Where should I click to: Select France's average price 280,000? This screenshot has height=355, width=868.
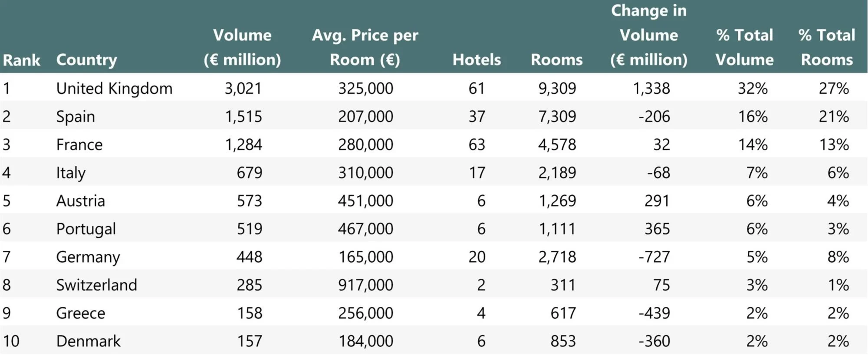(365, 145)
